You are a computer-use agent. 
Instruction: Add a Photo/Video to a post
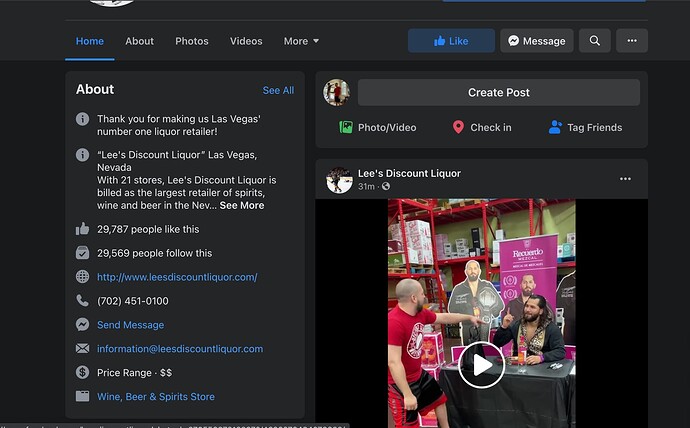[x=378, y=128]
